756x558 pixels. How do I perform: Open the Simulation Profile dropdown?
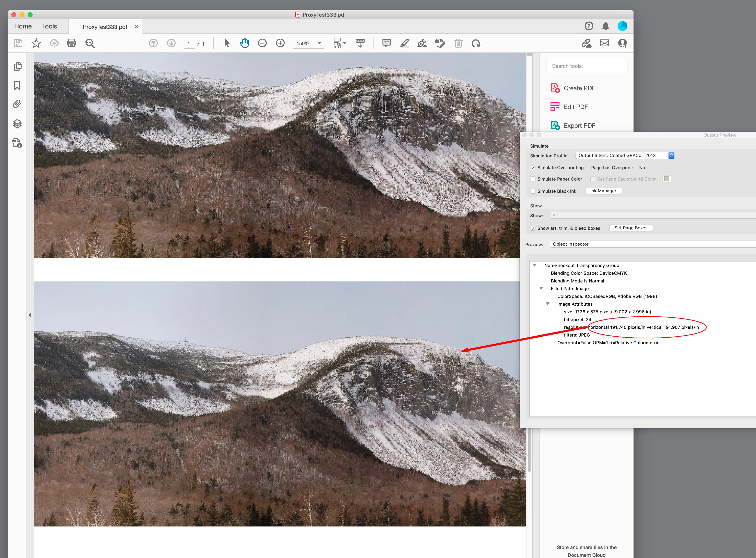625,155
